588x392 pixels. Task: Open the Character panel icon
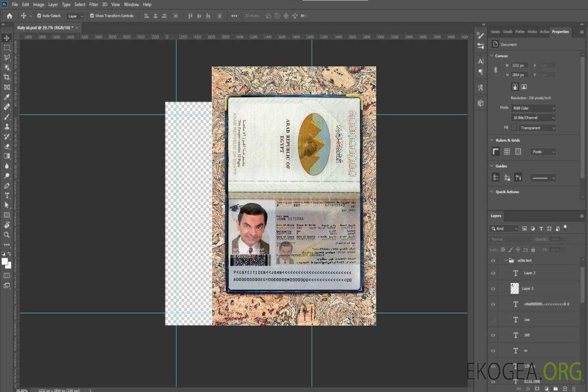(481, 61)
